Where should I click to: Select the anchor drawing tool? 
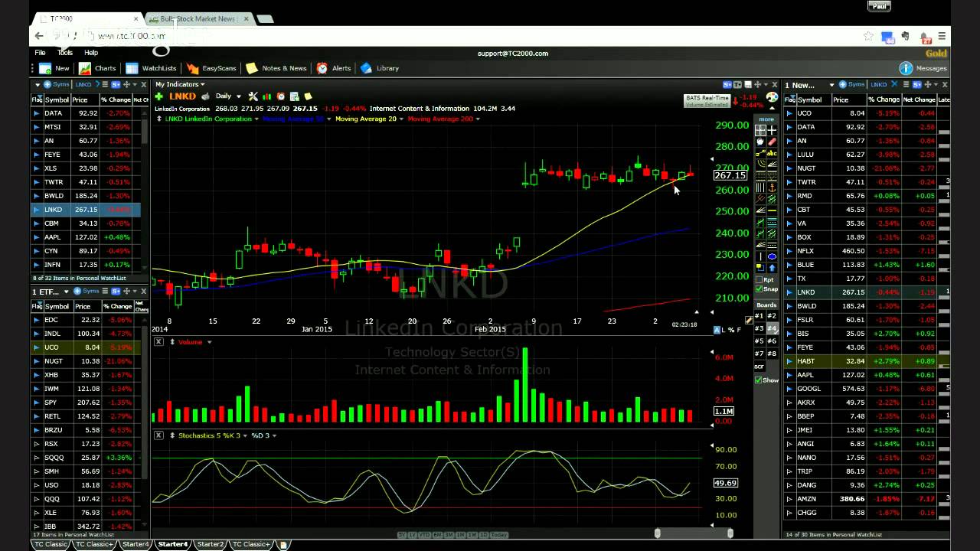772,187
